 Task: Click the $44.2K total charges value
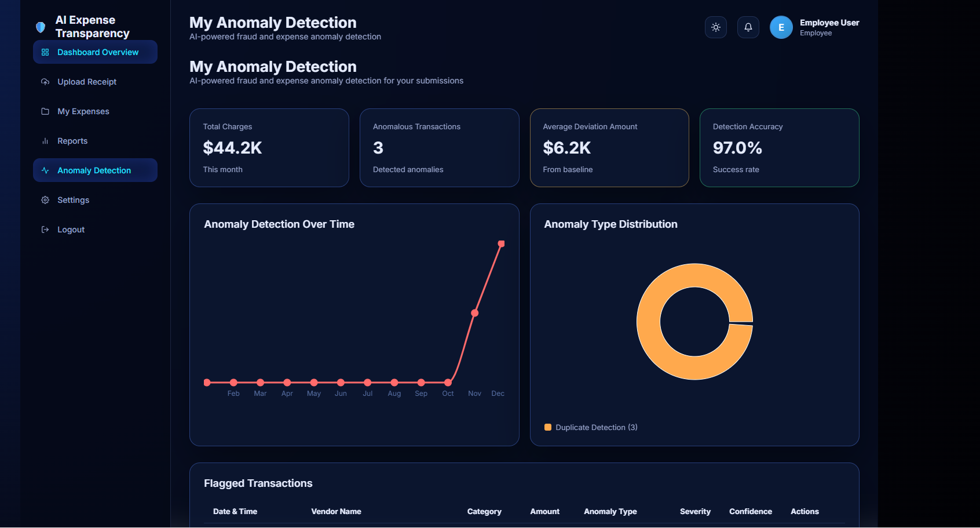click(232, 148)
